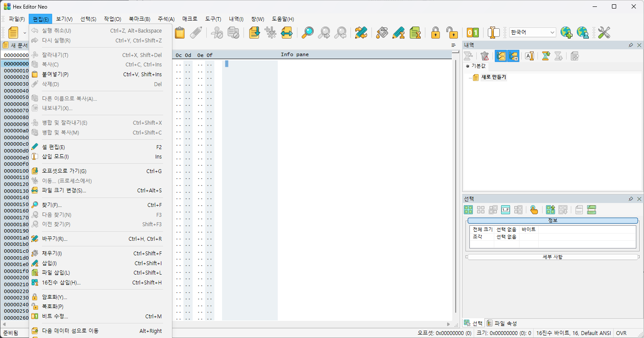
Task: Click the pointing hand icon in 선택 panel
Action: (x=534, y=210)
